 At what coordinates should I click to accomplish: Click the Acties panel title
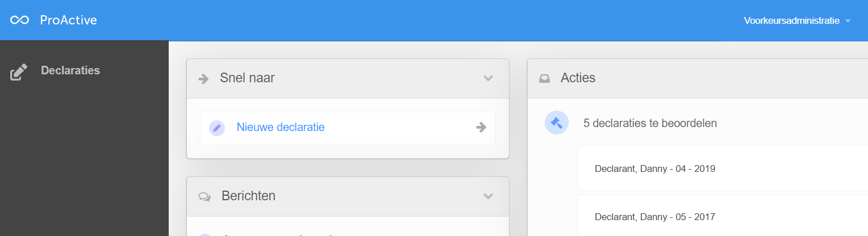coord(578,78)
